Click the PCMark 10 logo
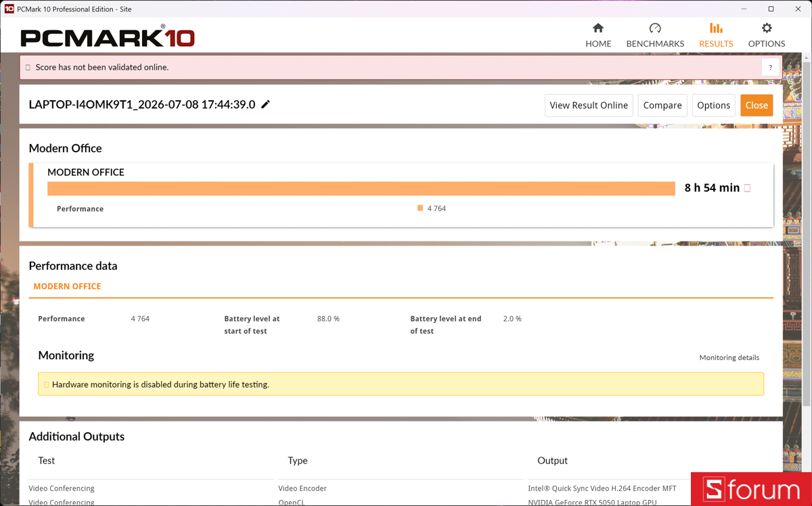 108,37
